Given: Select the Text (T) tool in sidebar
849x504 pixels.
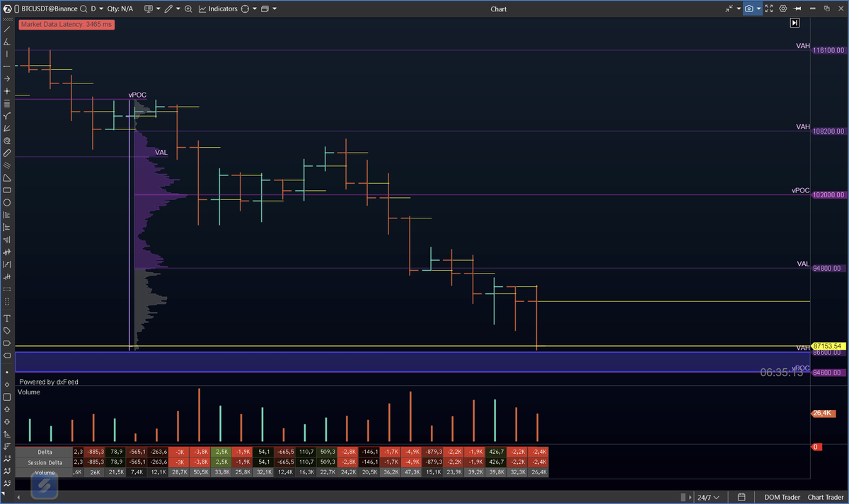Looking at the screenshot, I should click(7, 318).
